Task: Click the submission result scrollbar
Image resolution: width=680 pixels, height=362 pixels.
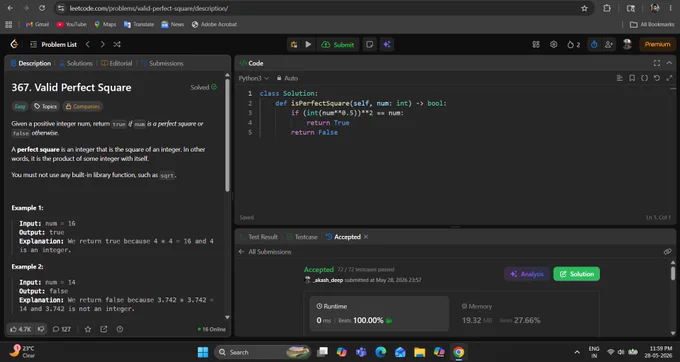Action: click(673, 274)
